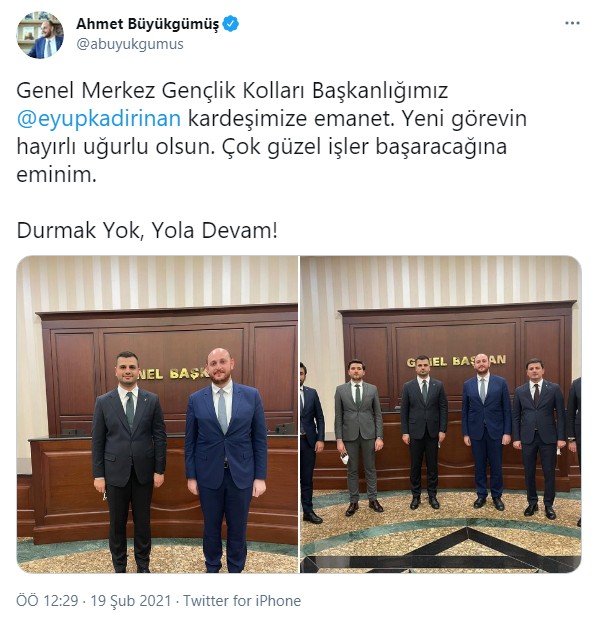Visit the @abuyukgumus handle
Viewport: 598px width, 626px height.
[130, 44]
